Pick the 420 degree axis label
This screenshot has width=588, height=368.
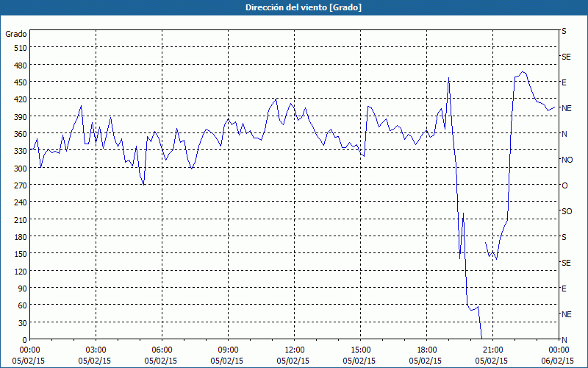(21, 99)
